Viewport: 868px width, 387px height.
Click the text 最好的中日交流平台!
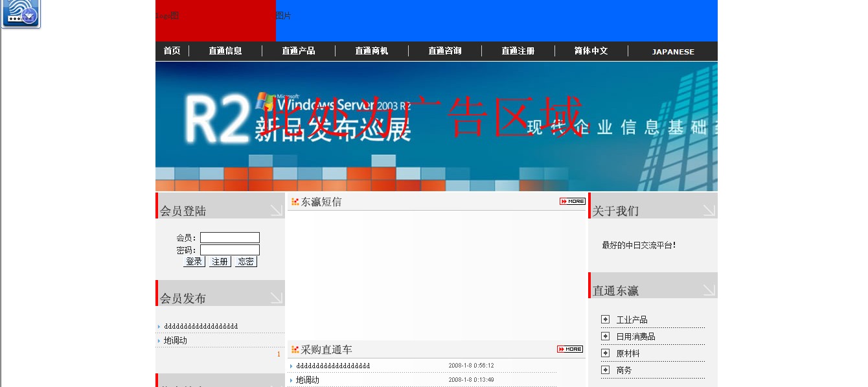pyautogui.click(x=639, y=245)
